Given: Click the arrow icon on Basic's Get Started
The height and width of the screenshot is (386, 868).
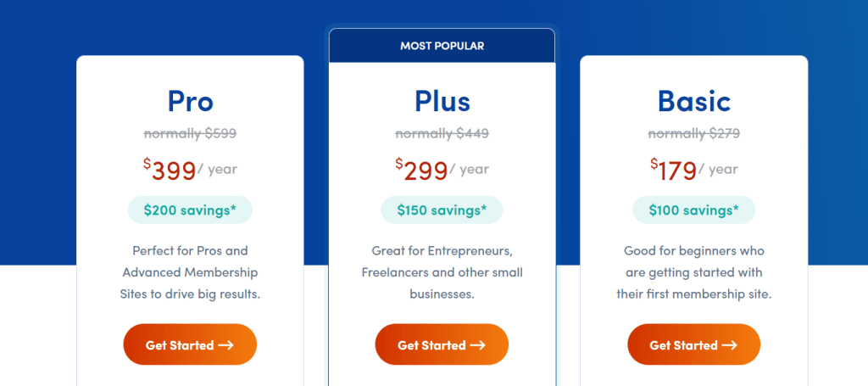Looking at the screenshot, I should tap(730, 345).
